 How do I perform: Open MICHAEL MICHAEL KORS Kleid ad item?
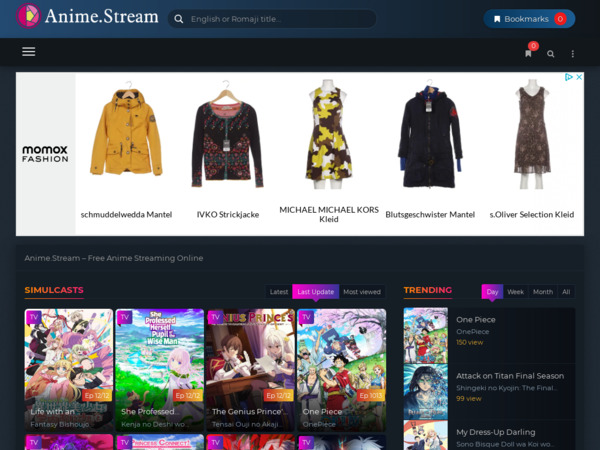(x=329, y=151)
